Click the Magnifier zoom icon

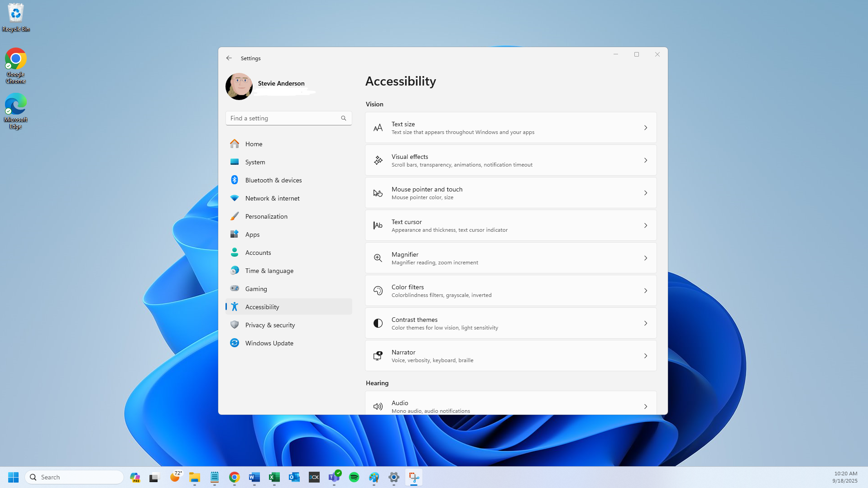point(378,258)
